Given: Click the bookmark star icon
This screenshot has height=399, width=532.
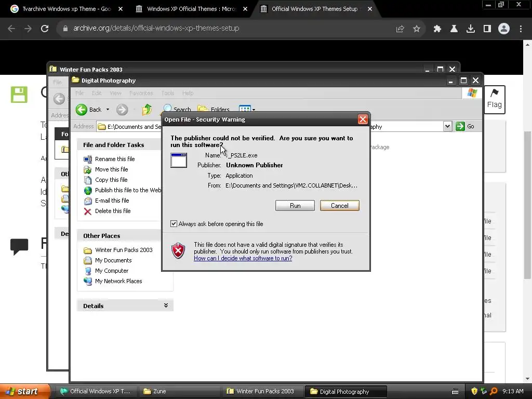Looking at the screenshot, I should click(417, 29).
